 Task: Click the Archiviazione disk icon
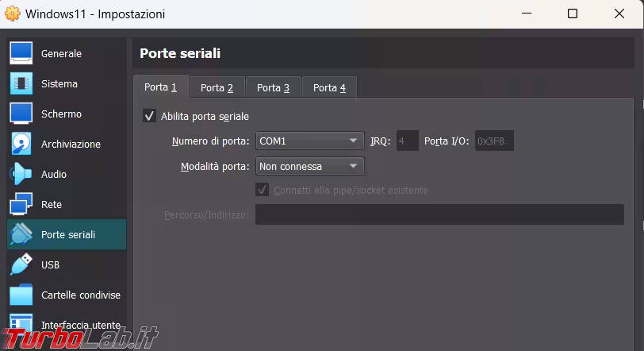[x=21, y=144]
